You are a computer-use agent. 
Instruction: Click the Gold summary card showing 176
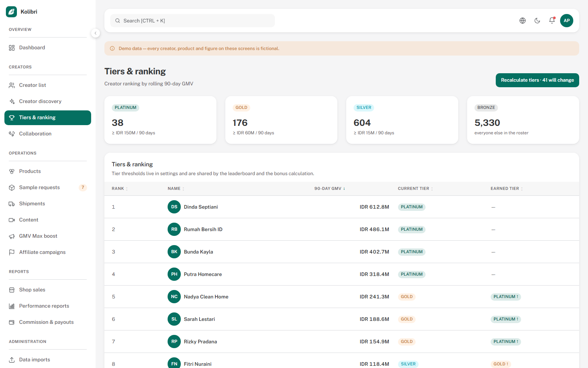(x=281, y=120)
